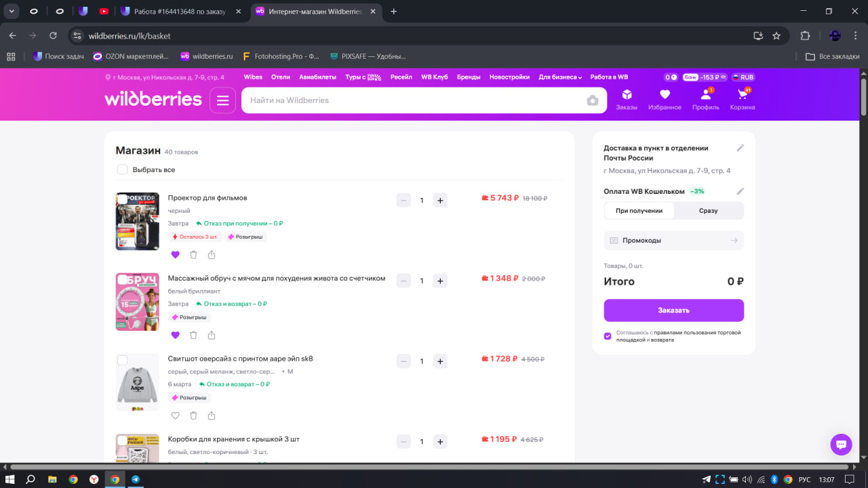Check the Выбрать все checkbox
The width and height of the screenshot is (868, 488).
(x=122, y=169)
